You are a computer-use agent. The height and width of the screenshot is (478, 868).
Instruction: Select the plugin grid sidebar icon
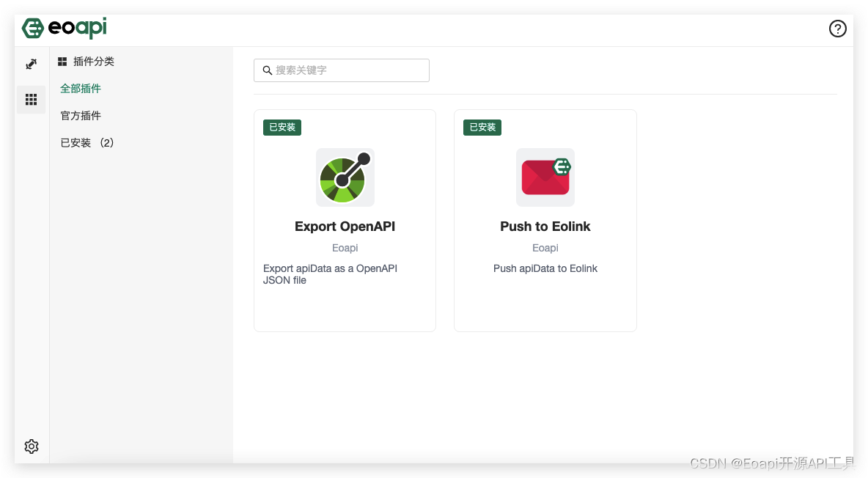pos(31,100)
